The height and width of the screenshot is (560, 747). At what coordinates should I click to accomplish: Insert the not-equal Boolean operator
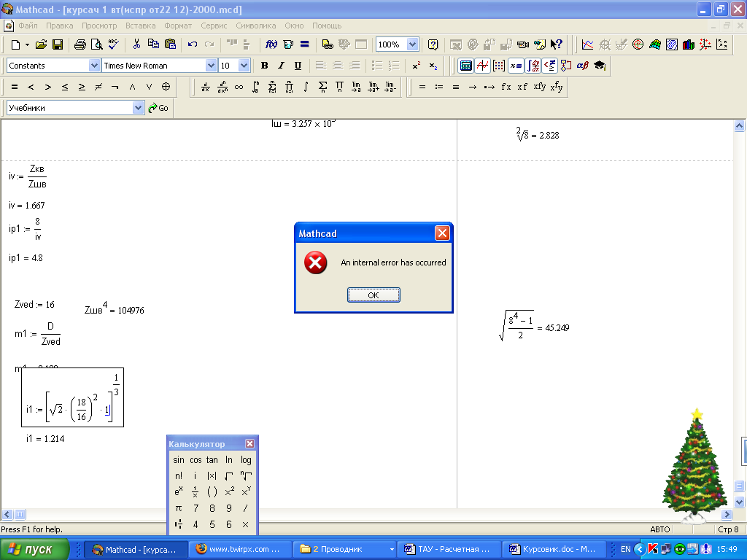click(98, 87)
